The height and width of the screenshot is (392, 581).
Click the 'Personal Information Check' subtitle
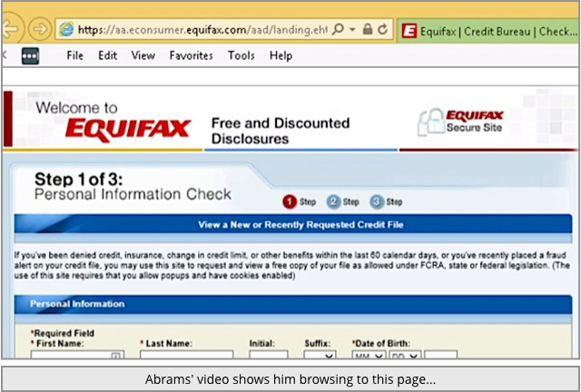[133, 194]
